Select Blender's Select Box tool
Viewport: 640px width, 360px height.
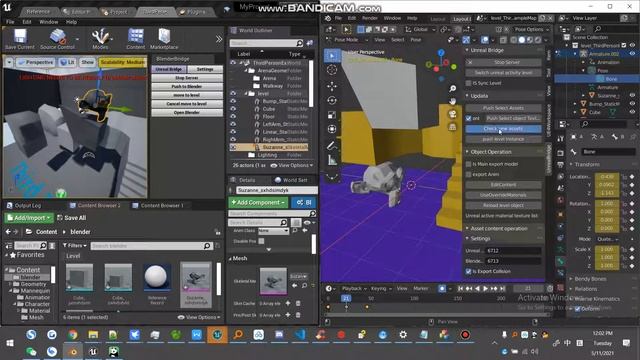(332, 56)
